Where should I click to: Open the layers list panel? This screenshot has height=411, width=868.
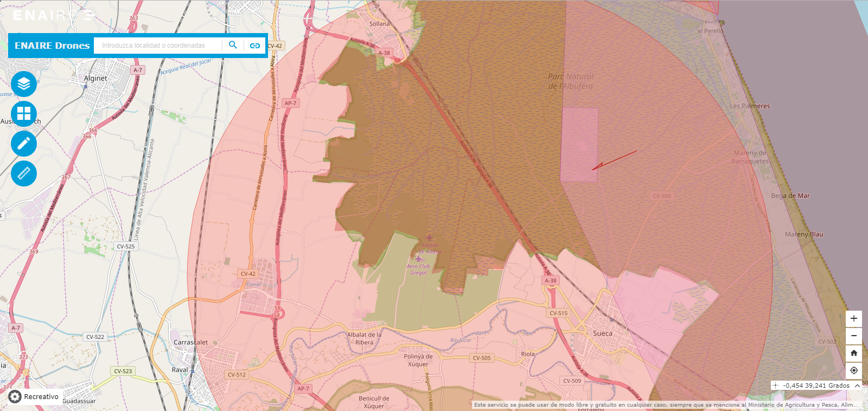tap(24, 84)
